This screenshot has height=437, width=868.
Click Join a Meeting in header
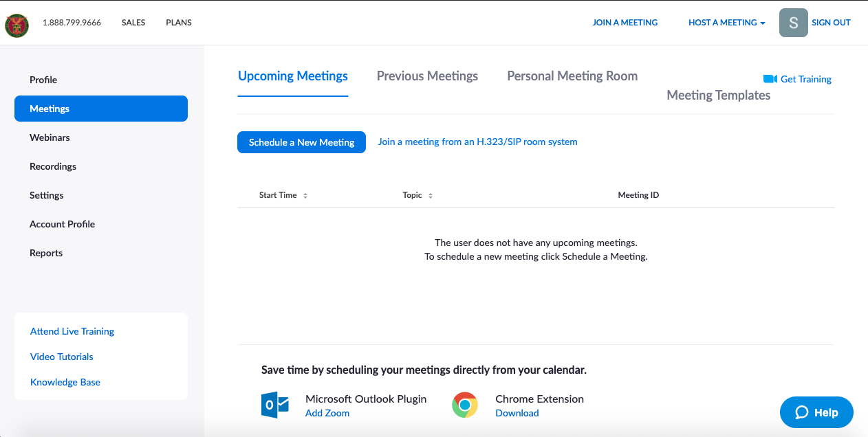click(x=625, y=23)
